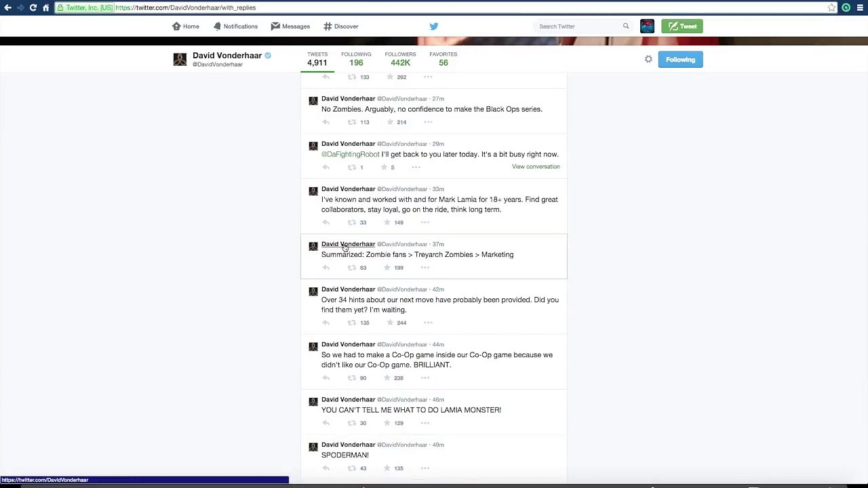The image size is (868, 488).
Task: Click the browser forward arrow
Action: point(20,7)
